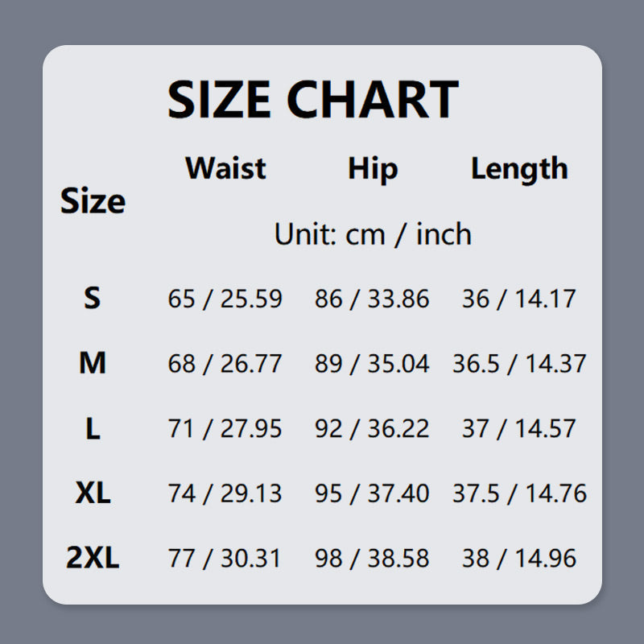This screenshot has height=644, width=644.
Task: Select the L size row label
Action: click(93, 428)
